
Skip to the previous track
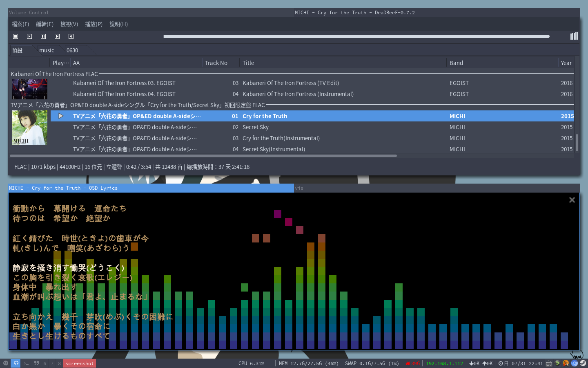pyautogui.click(x=57, y=36)
